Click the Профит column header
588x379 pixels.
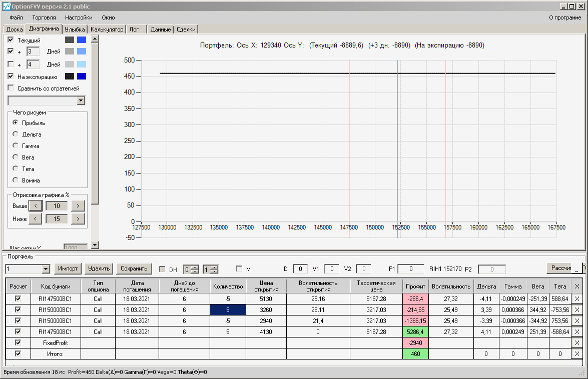[x=415, y=286]
